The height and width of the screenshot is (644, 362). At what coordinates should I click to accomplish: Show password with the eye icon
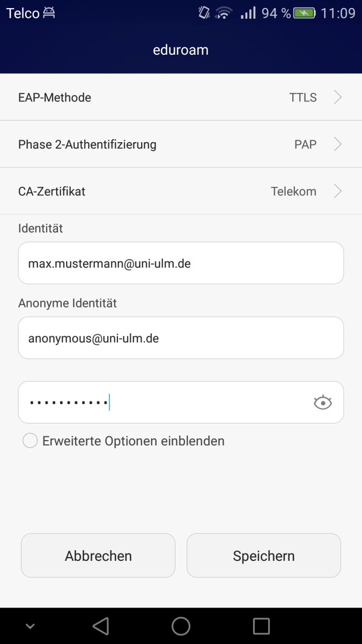[323, 402]
